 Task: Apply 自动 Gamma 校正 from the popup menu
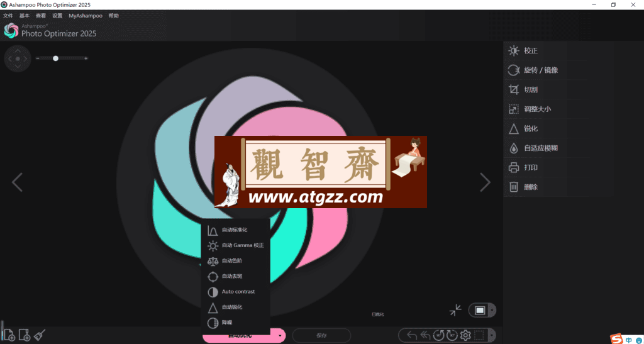pyautogui.click(x=235, y=245)
